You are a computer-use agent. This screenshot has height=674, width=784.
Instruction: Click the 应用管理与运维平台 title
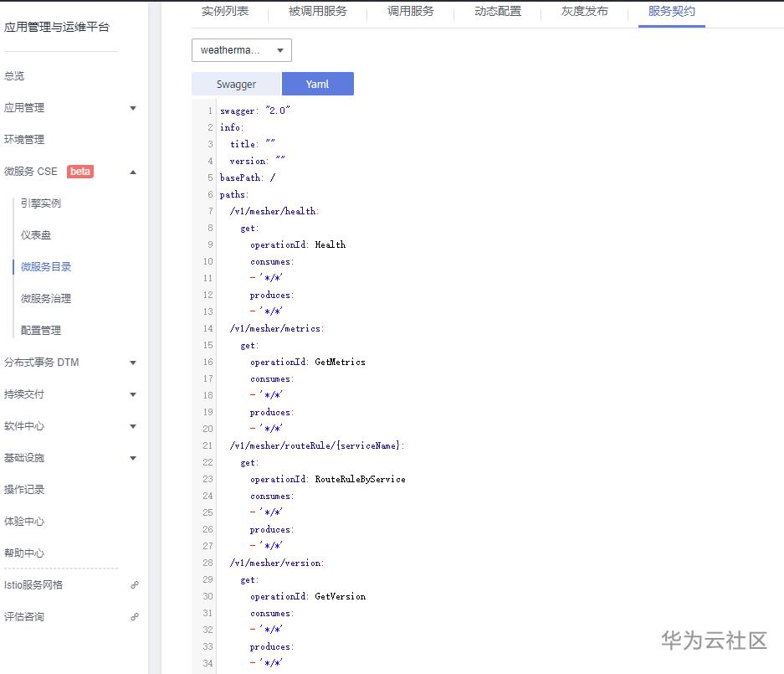(x=57, y=27)
